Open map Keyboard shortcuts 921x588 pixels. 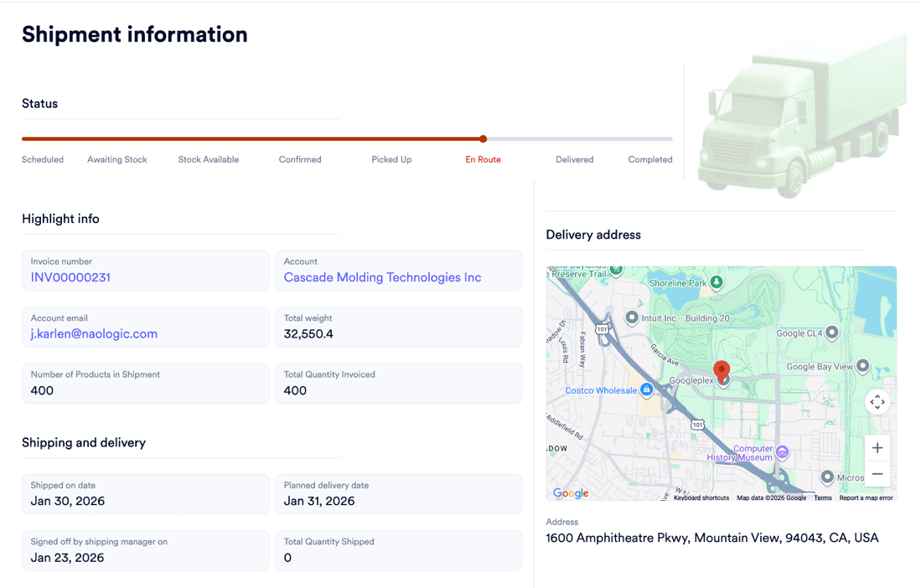701,498
